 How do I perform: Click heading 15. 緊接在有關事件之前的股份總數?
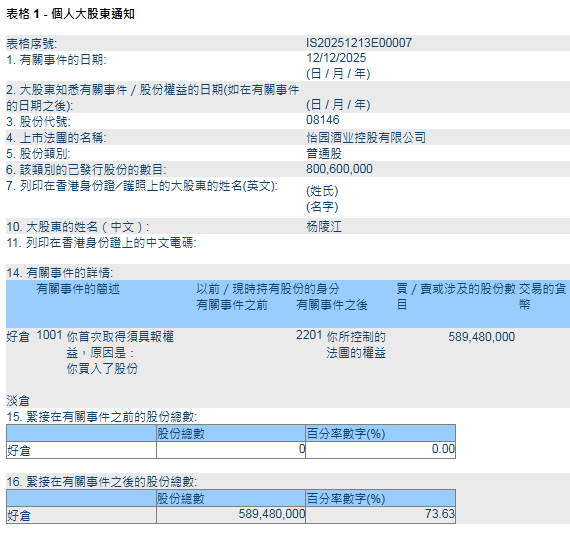(x=101, y=417)
